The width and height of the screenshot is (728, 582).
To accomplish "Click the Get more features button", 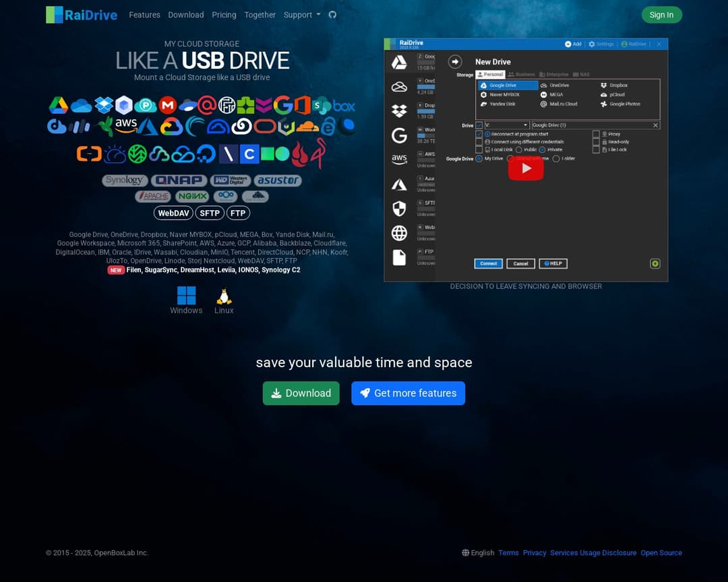I will point(408,393).
